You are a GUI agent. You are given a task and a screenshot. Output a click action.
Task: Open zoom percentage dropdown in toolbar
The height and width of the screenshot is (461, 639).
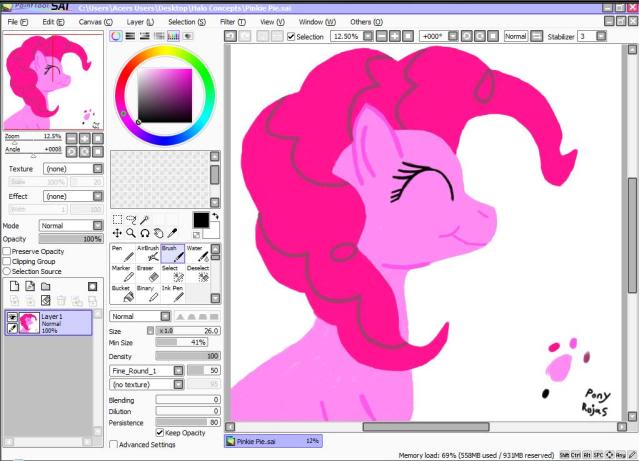click(368, 36)
